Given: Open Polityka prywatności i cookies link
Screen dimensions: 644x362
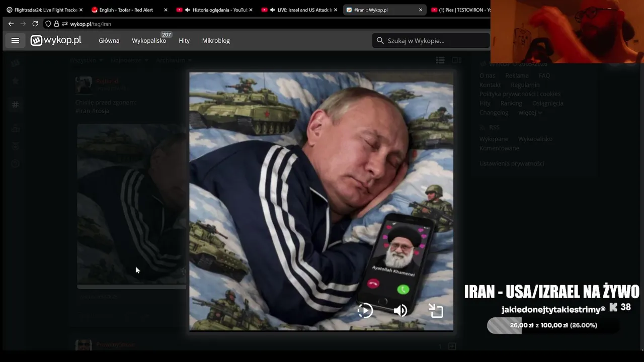Looking at the screenshot, I should [520, 94].
